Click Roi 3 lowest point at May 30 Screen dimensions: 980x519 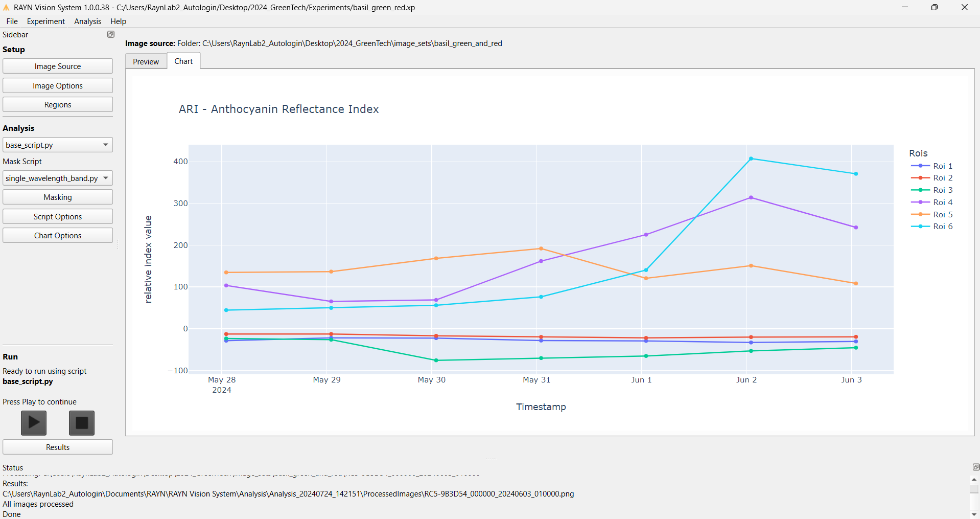click(436, 360)
